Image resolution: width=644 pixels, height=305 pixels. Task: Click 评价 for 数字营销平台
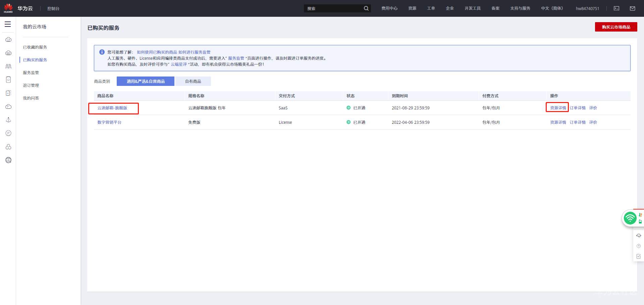pos(593,122)
